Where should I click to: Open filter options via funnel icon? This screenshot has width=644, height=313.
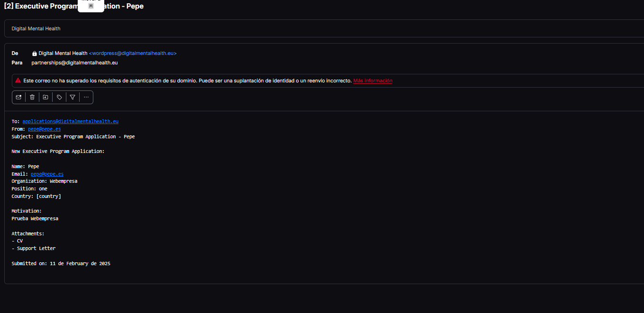73,97
